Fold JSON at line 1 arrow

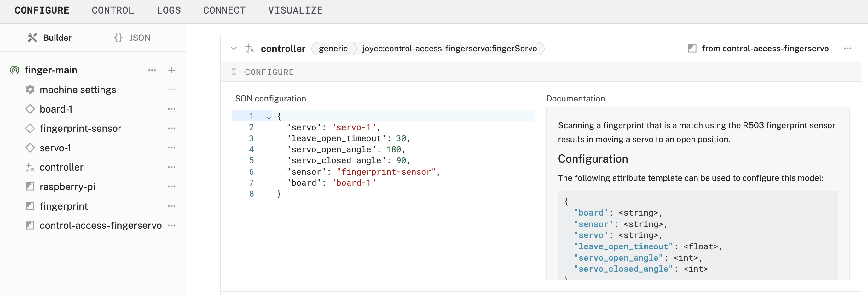(x=269, y=118)
